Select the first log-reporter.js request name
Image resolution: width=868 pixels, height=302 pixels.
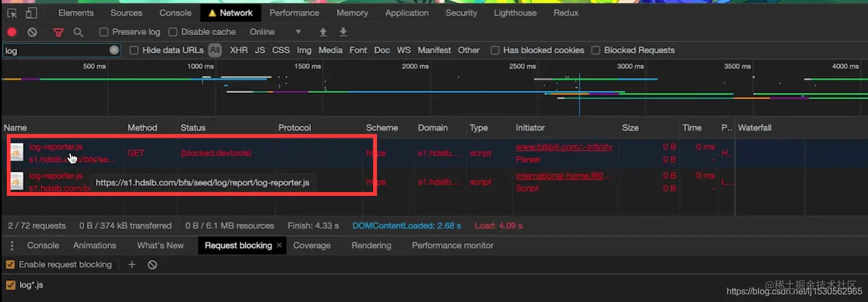click(56, 147)
